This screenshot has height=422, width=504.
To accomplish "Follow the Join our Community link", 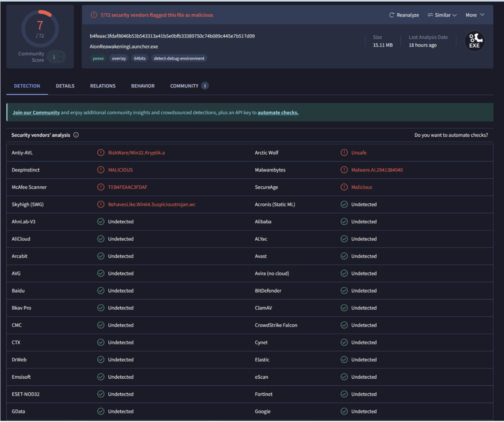I will (36, 113).
